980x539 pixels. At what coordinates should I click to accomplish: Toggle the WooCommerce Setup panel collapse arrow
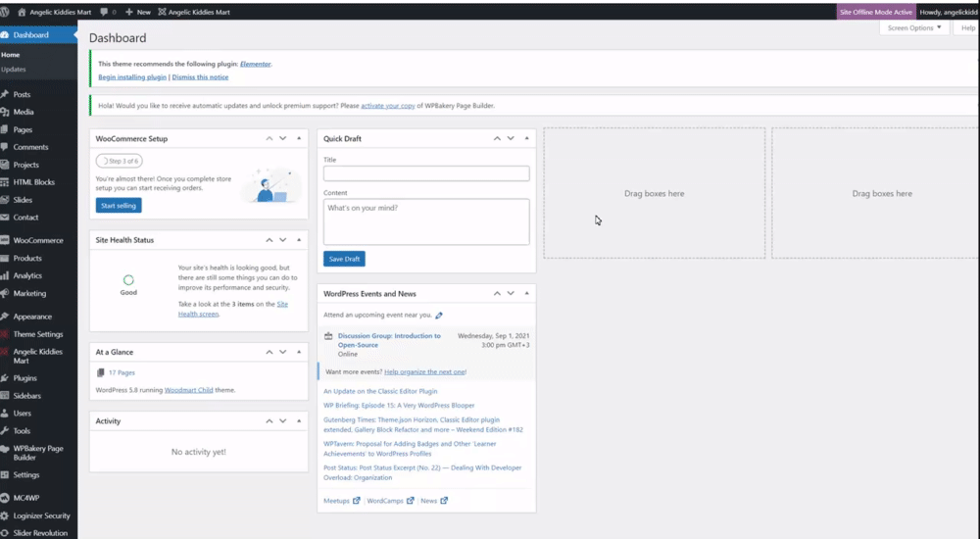click(299, 138)
